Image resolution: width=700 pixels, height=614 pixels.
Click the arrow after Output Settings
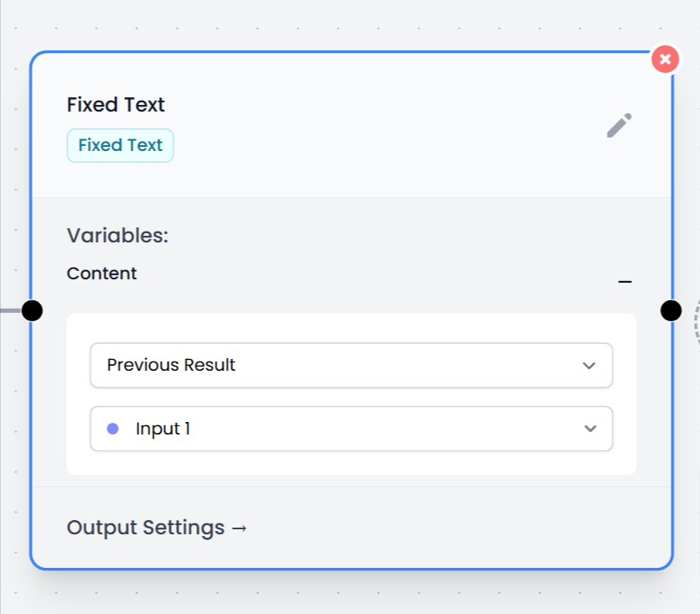tap(239, 528)
